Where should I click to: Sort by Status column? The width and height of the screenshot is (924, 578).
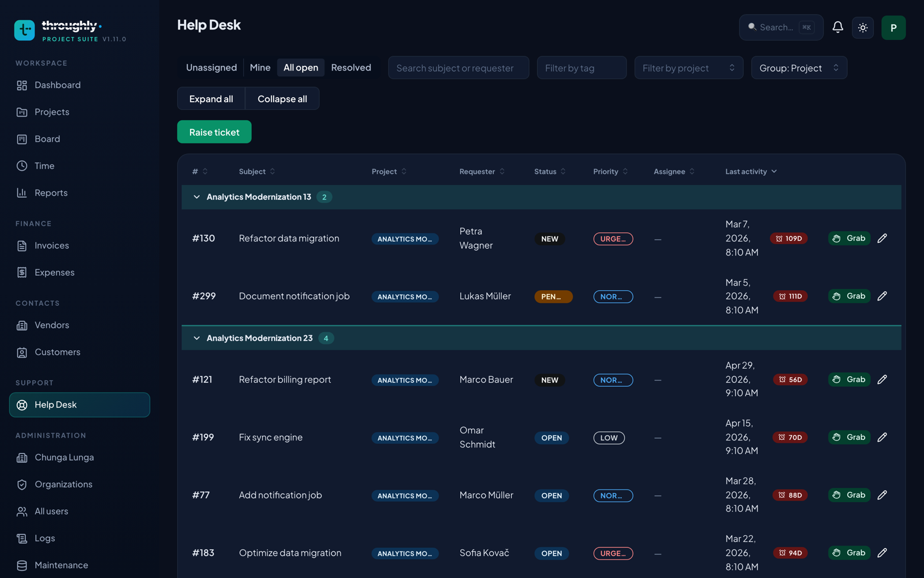pos(550,172)
